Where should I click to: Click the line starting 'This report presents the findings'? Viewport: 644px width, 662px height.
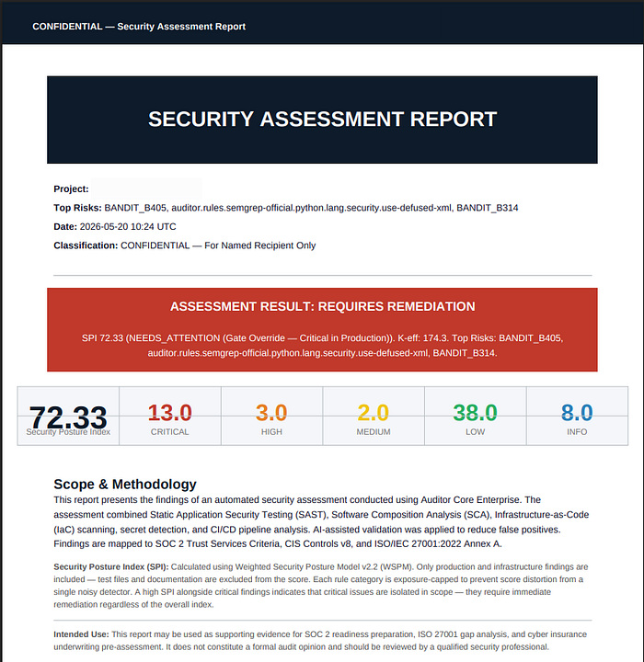(297, 500)
